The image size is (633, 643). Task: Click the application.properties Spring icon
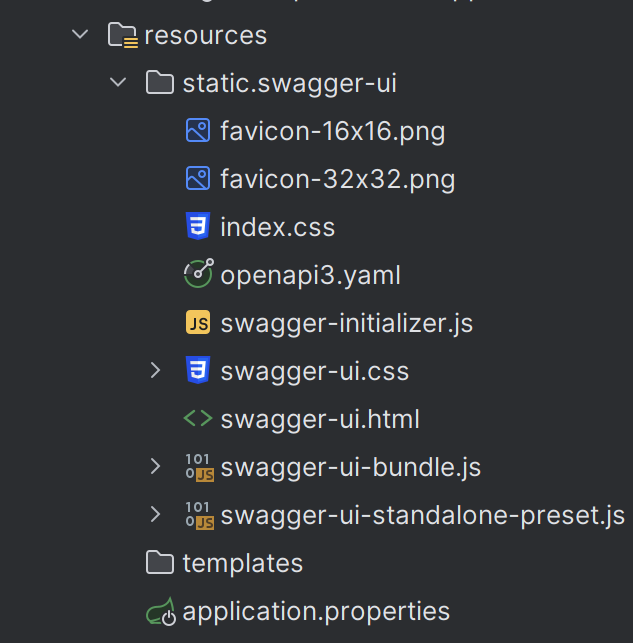(x=161, y=611)
